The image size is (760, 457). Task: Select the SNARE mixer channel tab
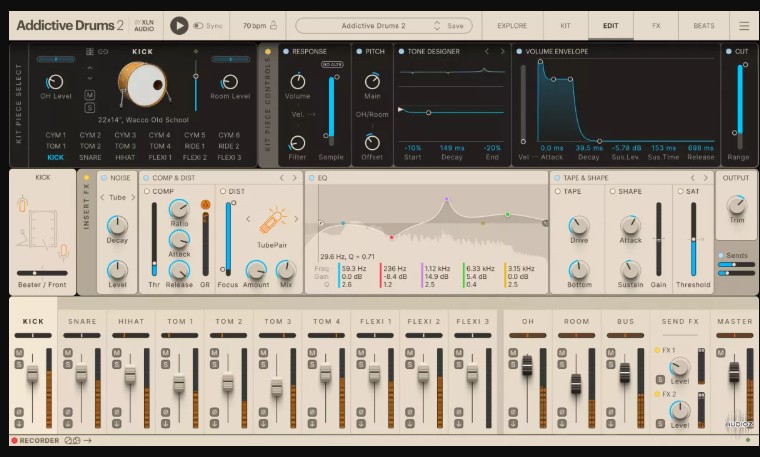82,321
